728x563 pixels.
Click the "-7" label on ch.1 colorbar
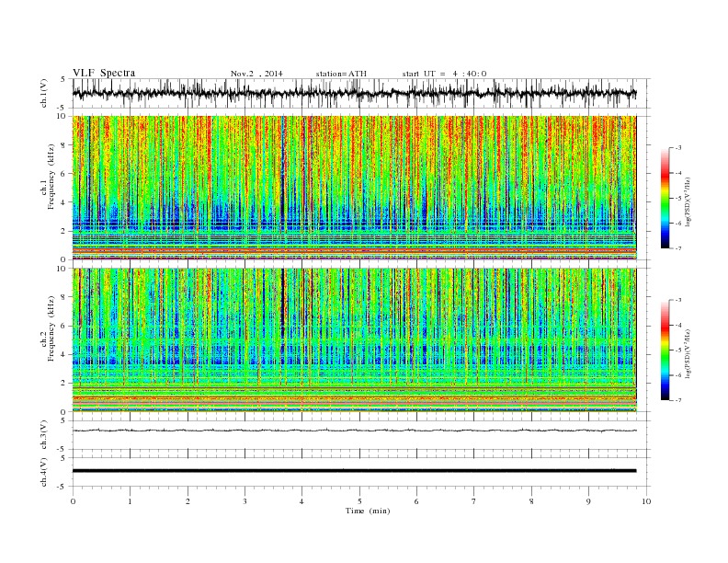point(678,248)
